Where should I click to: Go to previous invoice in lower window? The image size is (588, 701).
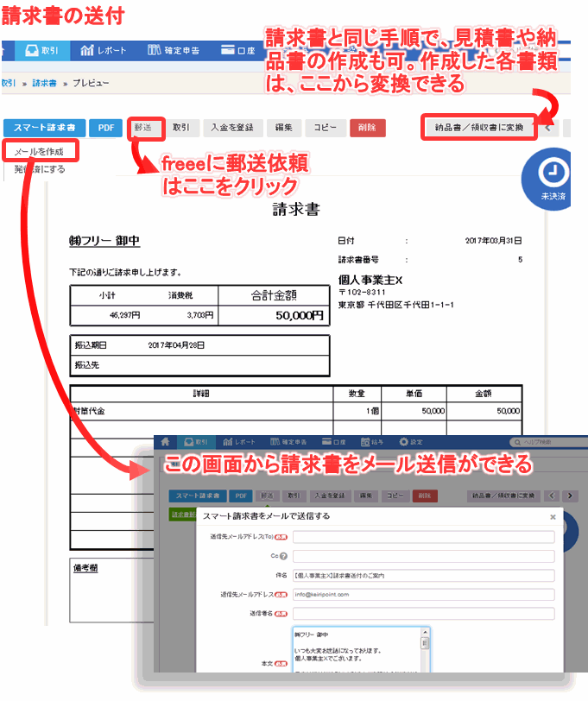click(553, 496)
